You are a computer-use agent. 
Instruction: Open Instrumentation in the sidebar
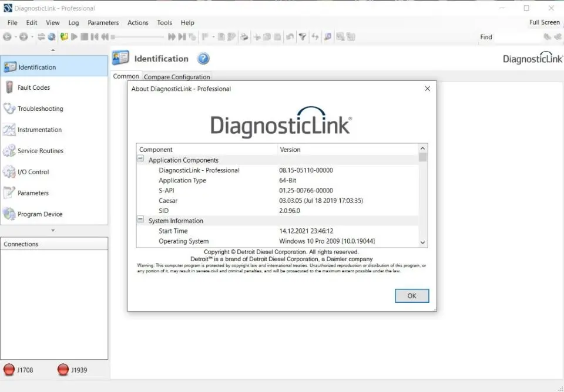pos(54,130)
